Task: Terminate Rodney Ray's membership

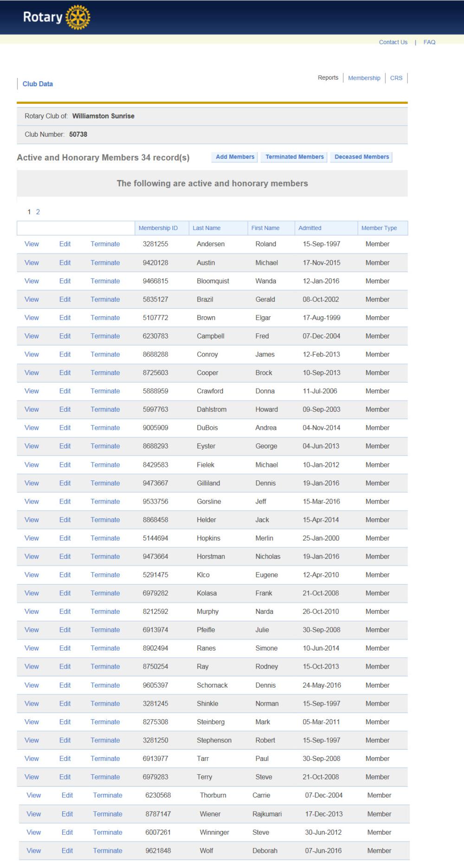Action: point(105,666)
